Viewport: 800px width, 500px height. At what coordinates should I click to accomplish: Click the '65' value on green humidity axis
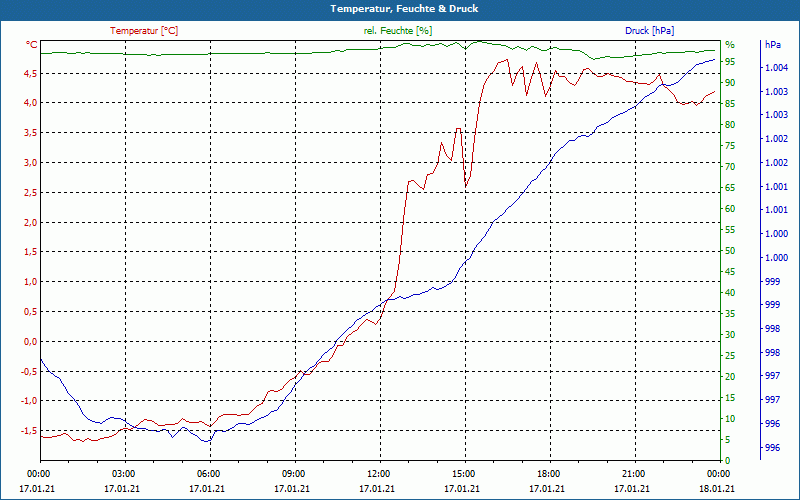(x=730, y=188)
